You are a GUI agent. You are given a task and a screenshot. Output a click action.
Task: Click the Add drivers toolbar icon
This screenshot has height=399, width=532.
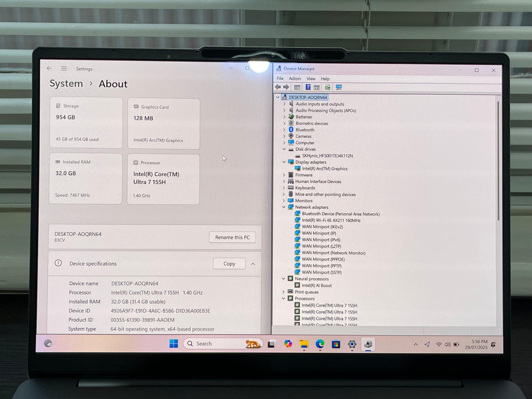tap(328, 88)
